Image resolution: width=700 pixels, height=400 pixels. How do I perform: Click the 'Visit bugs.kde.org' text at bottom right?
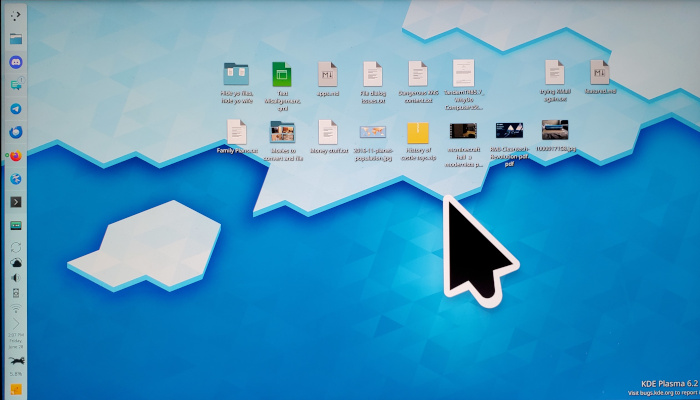coord(663,393)
